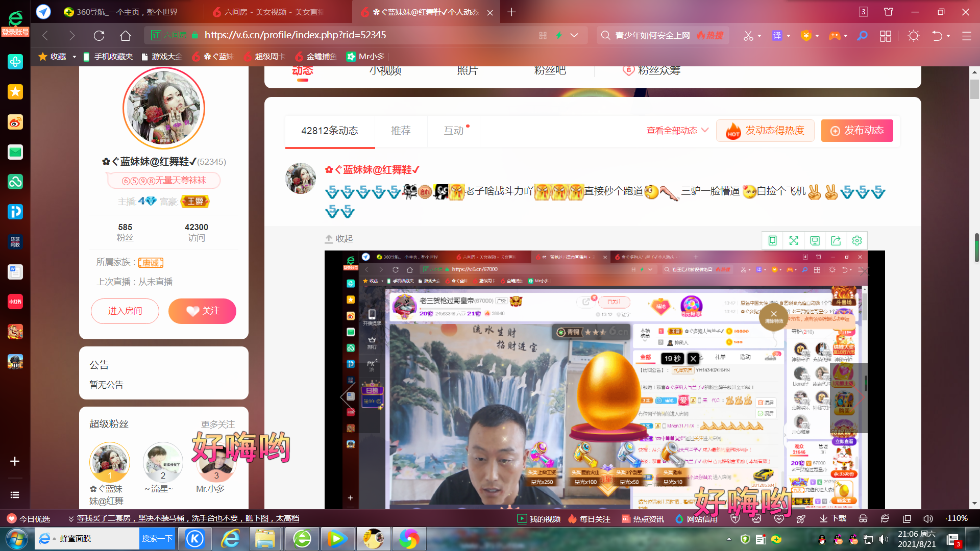Screen dimensions: 980x551
Task: Click the large profile avatar picture
Action: click(x=164, y=108)
